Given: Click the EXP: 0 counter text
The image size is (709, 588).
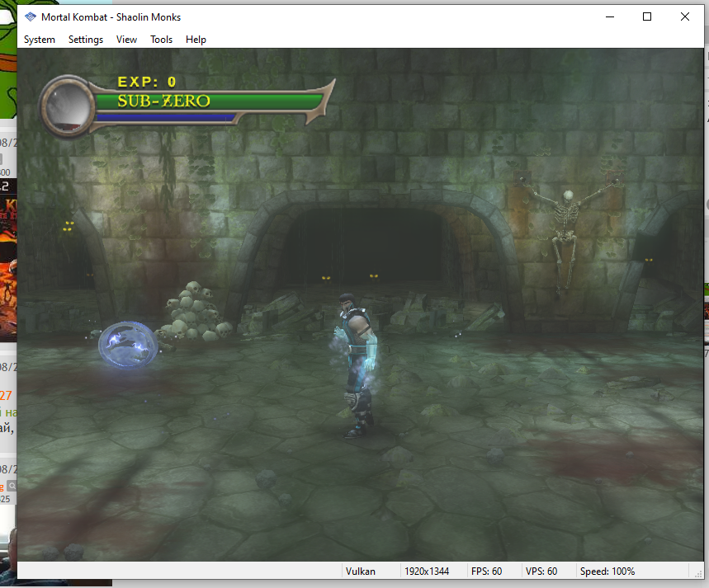Looking at the screenshot, I should click(x=146, y=82).
